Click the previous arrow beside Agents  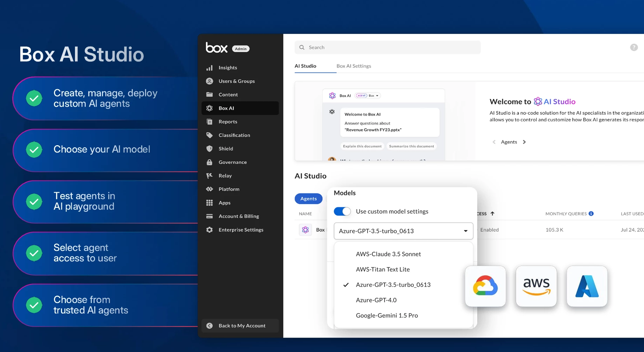(494, 142)
